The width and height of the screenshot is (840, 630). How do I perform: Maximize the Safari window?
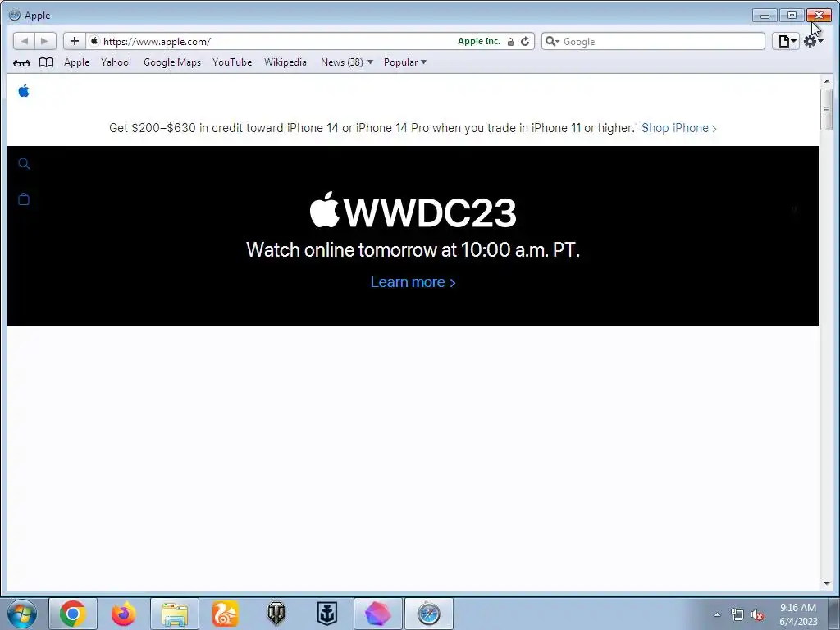click(792, 16)
